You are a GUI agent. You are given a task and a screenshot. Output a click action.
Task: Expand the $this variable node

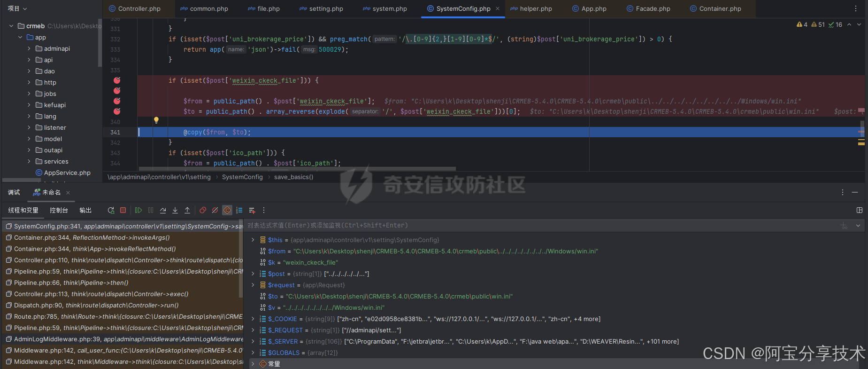(x=253, y=240)
